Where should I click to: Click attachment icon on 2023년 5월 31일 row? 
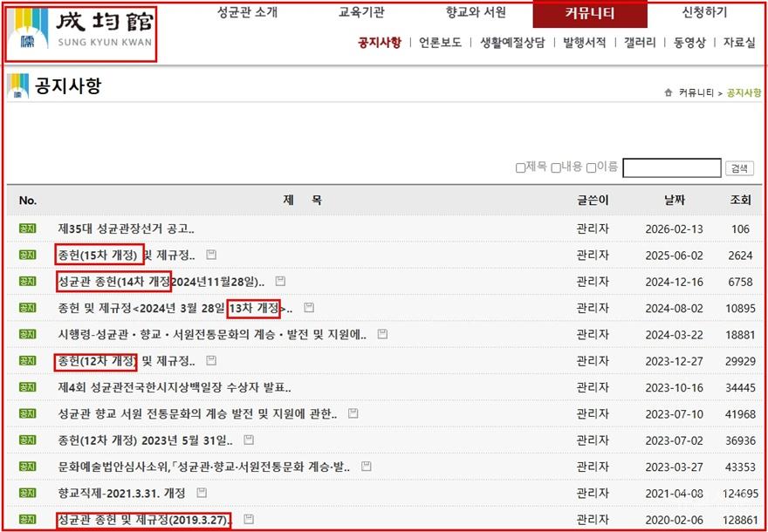click(x=249, y=440)
